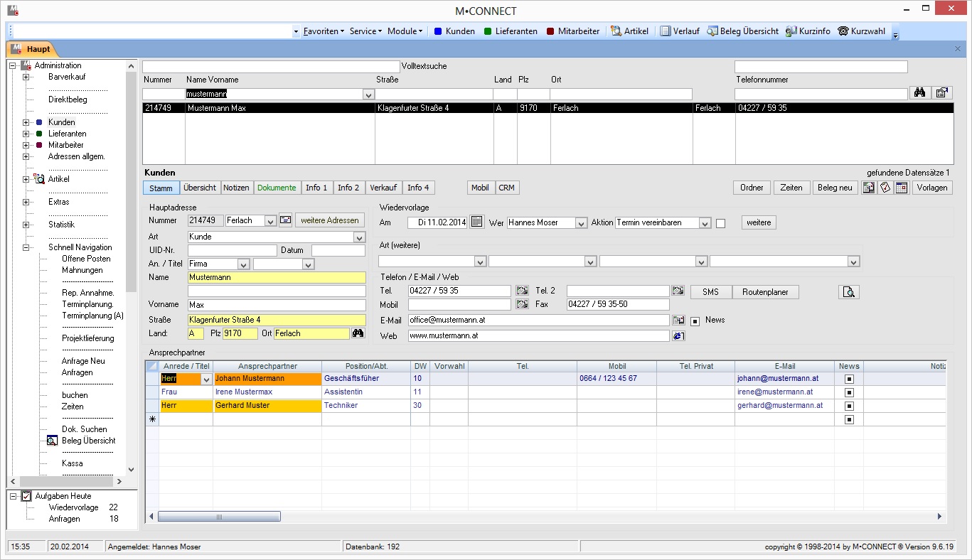Image resolution: width=972 pixels, height=560 pixels.
Task: Open Kurzwahl speed dial in toolbar
Action: [862, 31]
